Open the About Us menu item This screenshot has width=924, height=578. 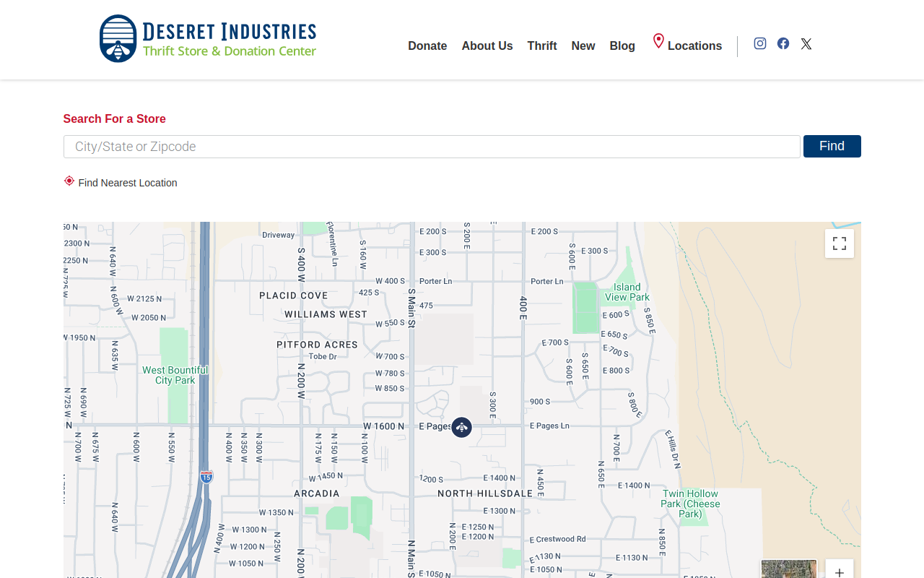(487, 46)
